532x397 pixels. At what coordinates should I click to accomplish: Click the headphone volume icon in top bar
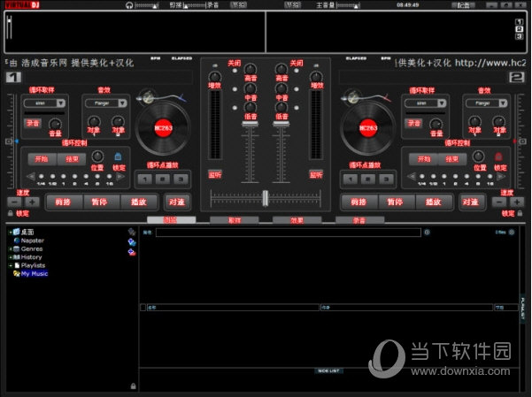(129, 5)
